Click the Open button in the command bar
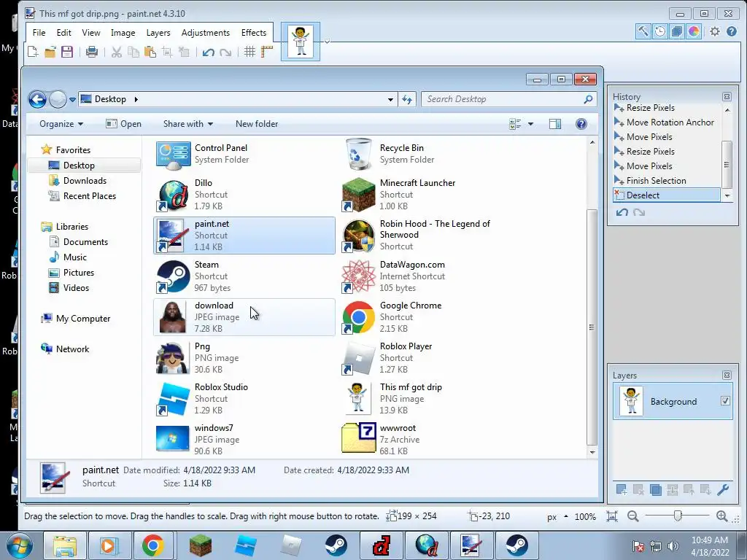This screenshot has height=560, width=747. [x=124, y=124]
